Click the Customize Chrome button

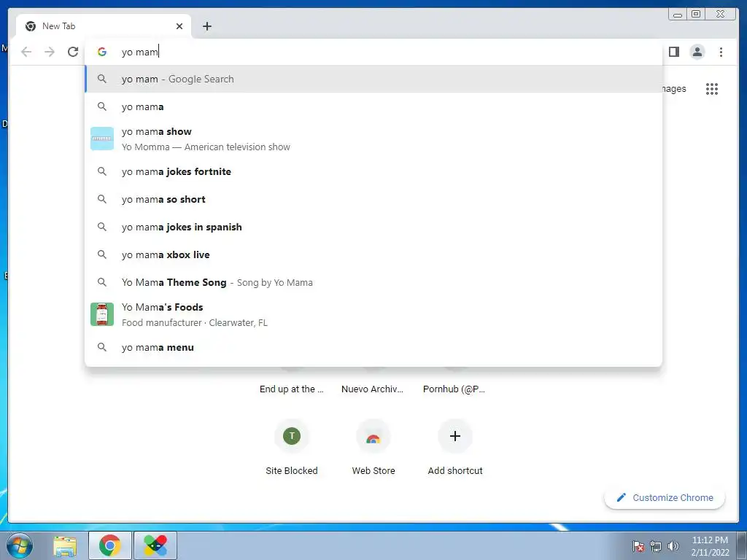(x=665, y=497)
